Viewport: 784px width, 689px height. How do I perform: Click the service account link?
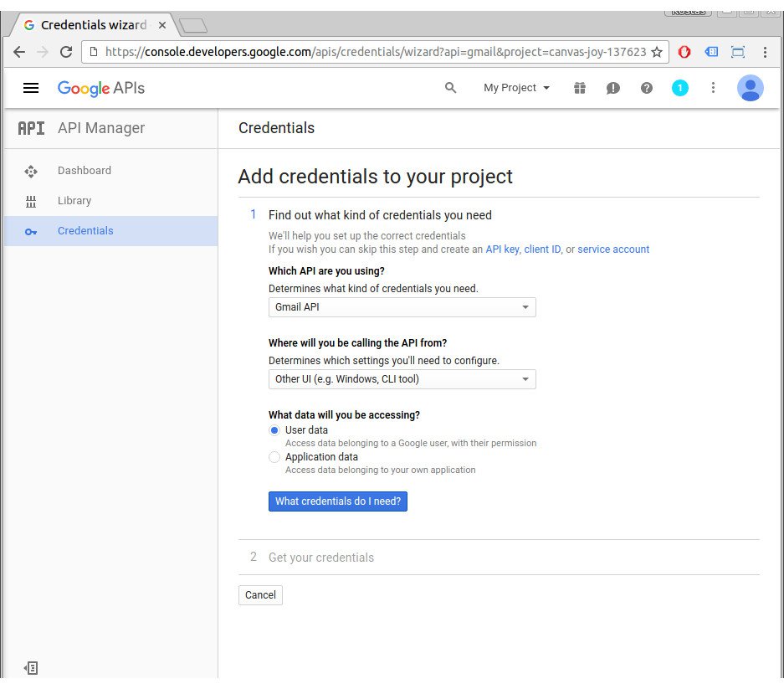pyautogui.click(x=613, y=249)
